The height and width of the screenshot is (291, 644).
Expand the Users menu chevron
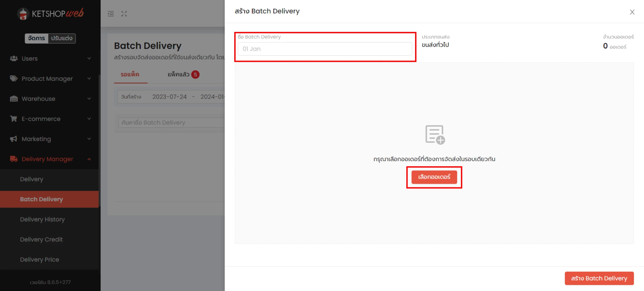[89, 58]
